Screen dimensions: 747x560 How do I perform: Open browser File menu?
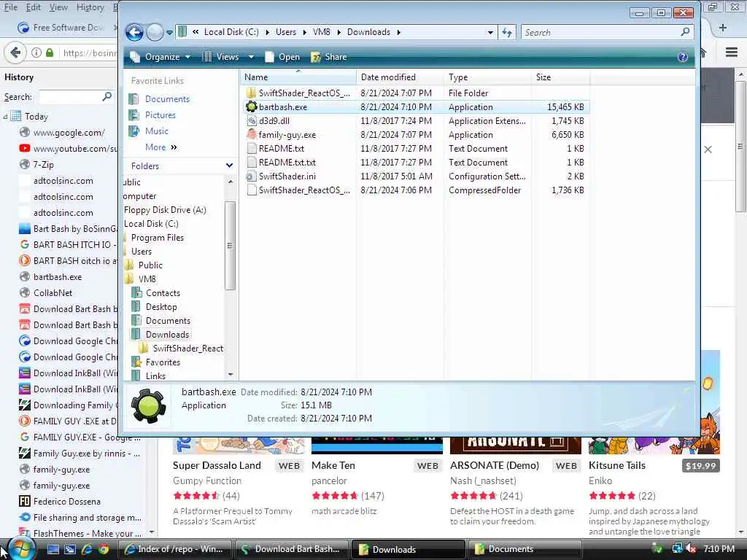coord(10,7)
